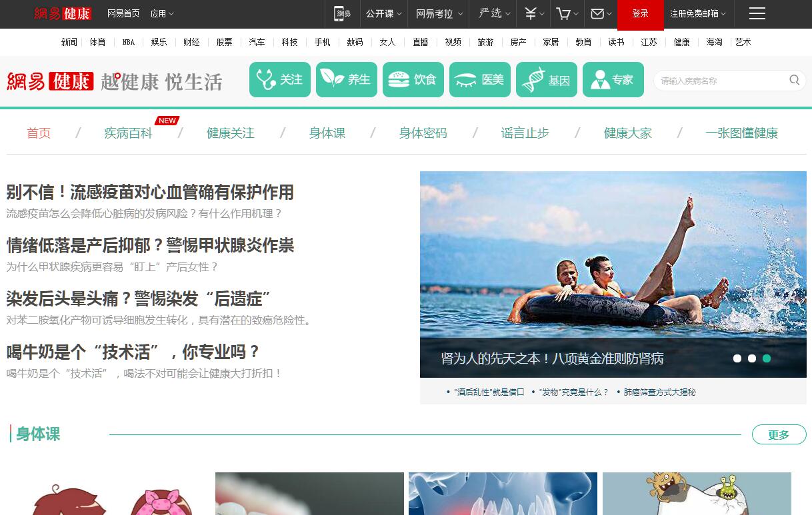Click the search magnifier icon
812x515 pixels.
point(794,81)
